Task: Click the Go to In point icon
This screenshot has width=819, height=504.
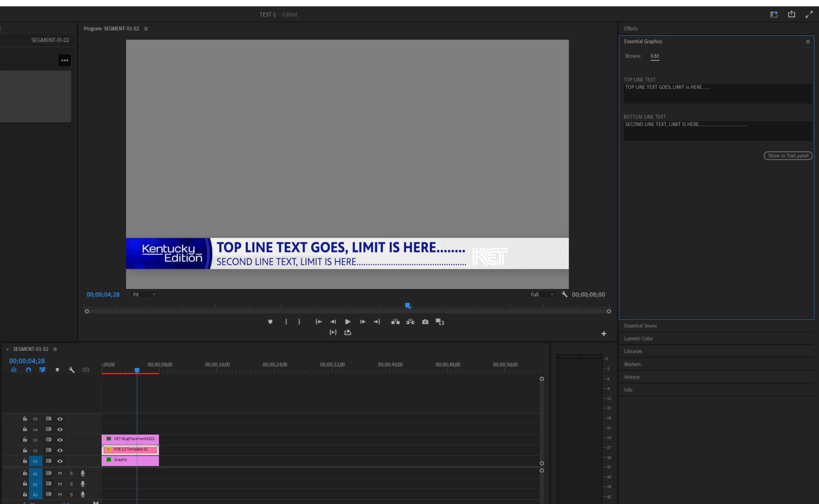Action: coord(318,322)
